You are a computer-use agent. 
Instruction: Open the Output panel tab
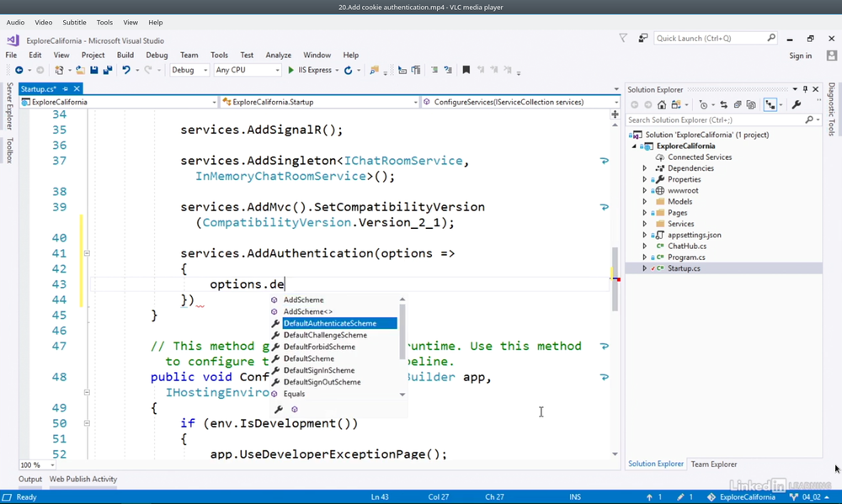30,480
